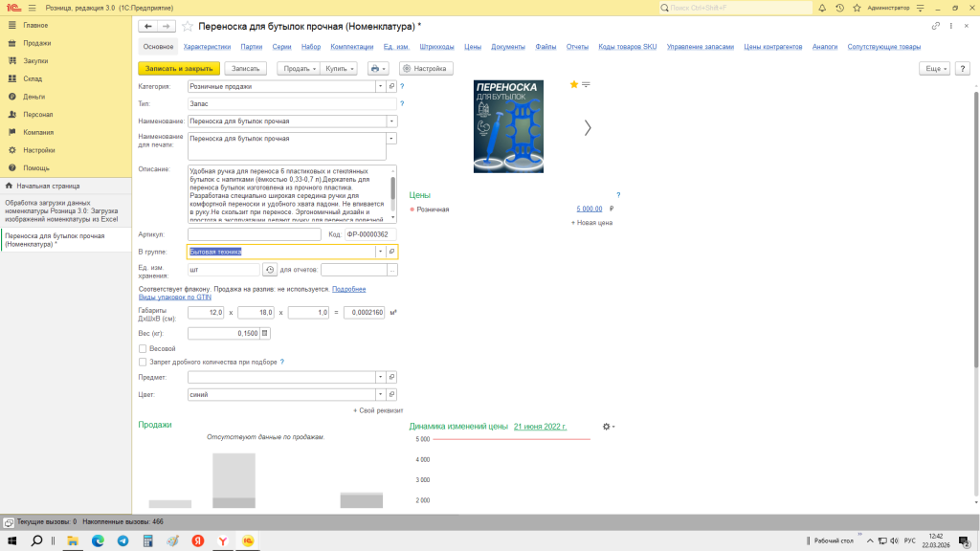Viewport: 980px width, 551px height.
Task: Open Предмет field link icon
Action: click(x=391, y=377)
